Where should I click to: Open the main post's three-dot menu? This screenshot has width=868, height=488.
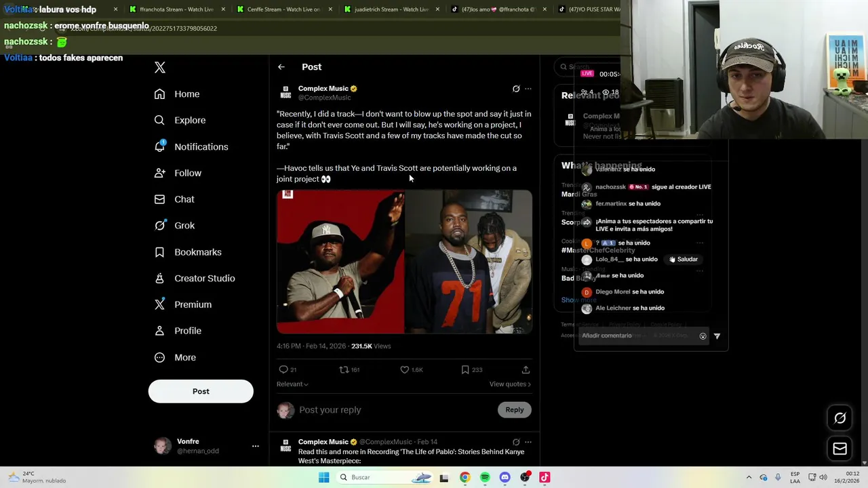click(x=528, y=89)
